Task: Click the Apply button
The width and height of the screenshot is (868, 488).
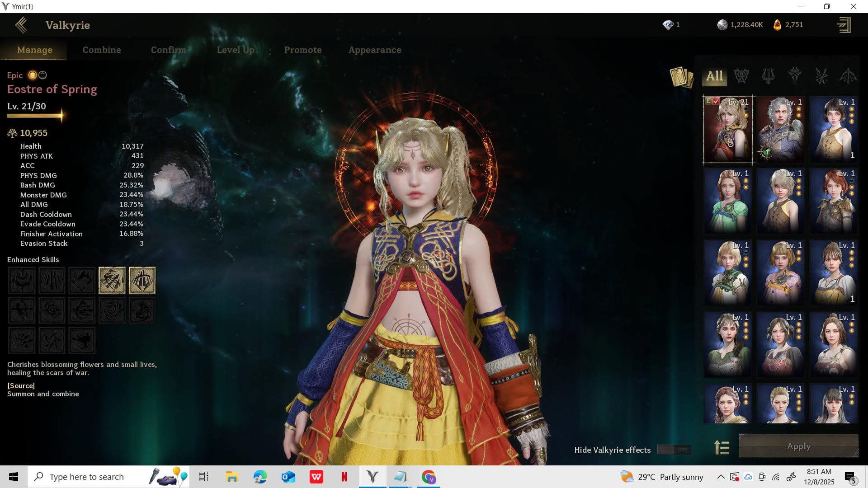Action: [798, 446]
